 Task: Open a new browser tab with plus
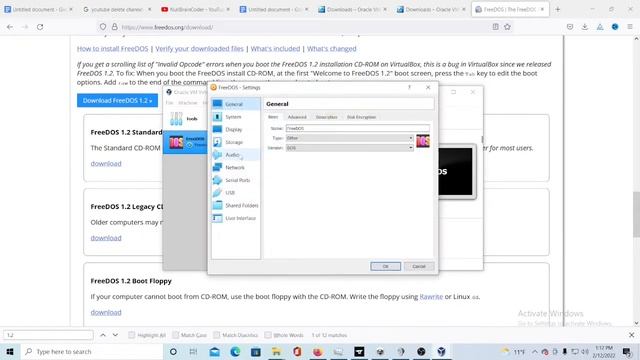coord(558,9)
